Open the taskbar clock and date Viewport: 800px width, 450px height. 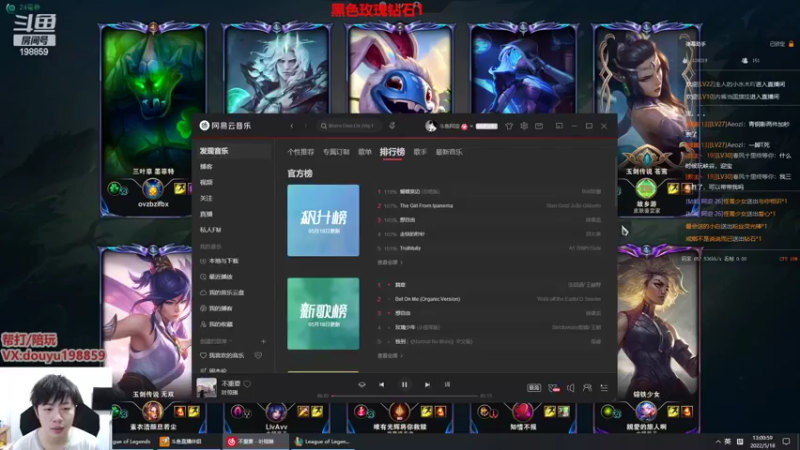[x=762, y=442]
